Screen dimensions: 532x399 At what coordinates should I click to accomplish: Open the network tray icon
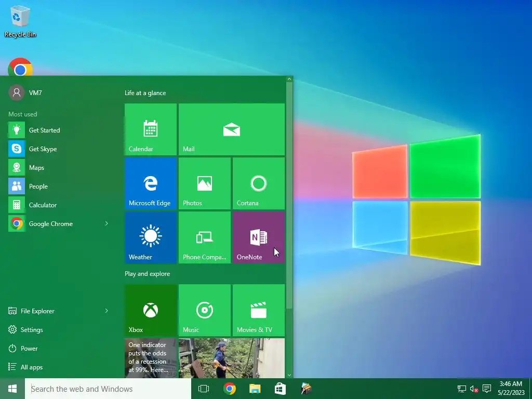coord(462,389)
